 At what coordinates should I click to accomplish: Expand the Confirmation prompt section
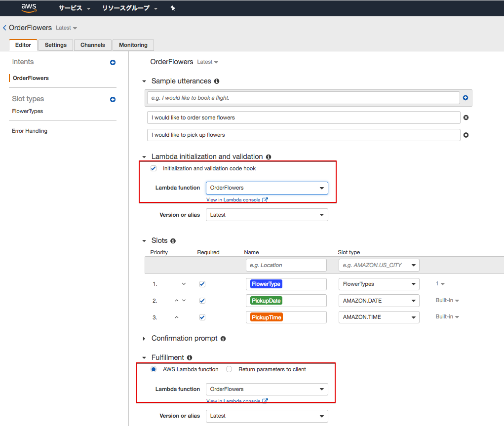pyautogui.click(x=143, y=338)
